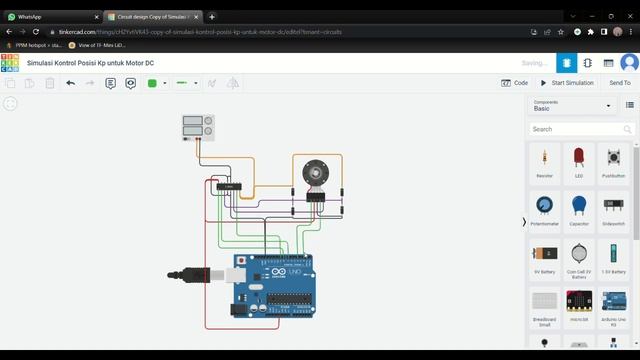The width and height of the screenshot is (640, 360).
Task: Undo the last action
Action: [x=71, y=83]
